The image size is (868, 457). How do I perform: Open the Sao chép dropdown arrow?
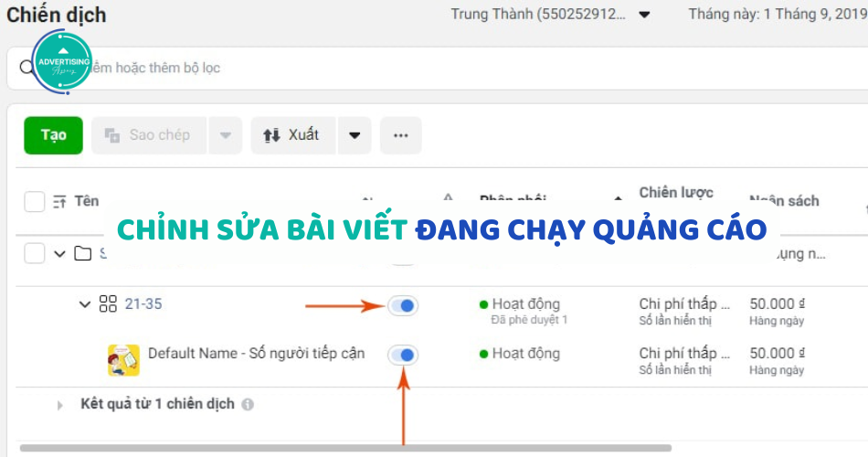pos(226,135)
